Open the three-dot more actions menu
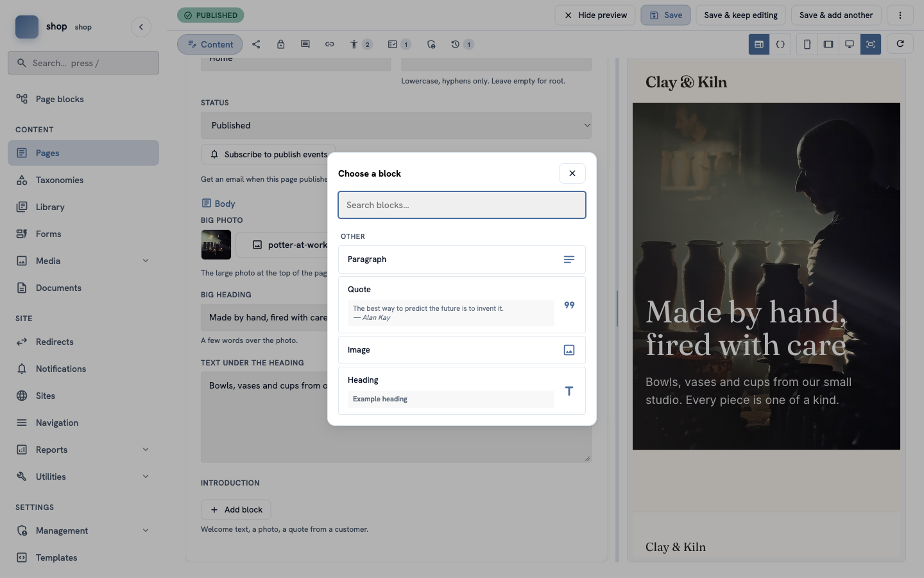924x578 pixels. tap(900, 15)
